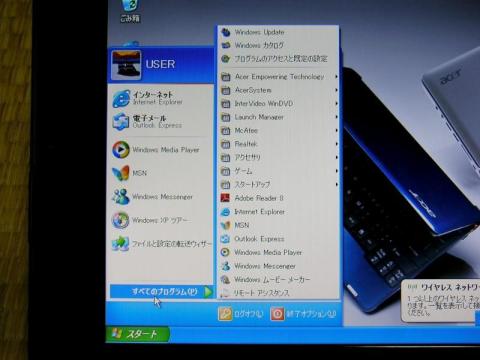Image resolution: width=480 pixels, height=360 pixels.
Task: Click MSN icon in programs list
Action: pyautogui.click(x=225, y=225)
